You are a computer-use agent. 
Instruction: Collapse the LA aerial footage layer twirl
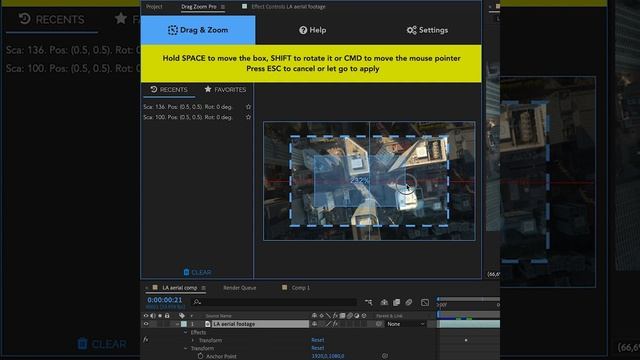tap(178, 324)
